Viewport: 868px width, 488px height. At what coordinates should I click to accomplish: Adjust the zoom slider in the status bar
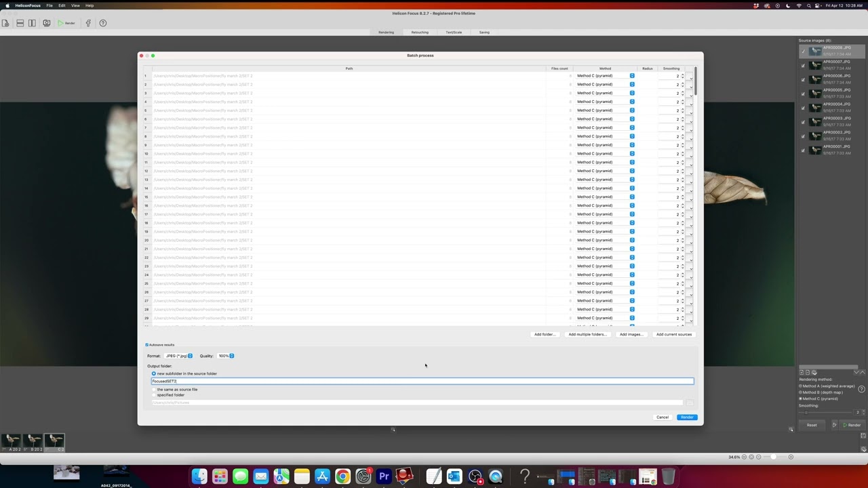coord(774,457)
